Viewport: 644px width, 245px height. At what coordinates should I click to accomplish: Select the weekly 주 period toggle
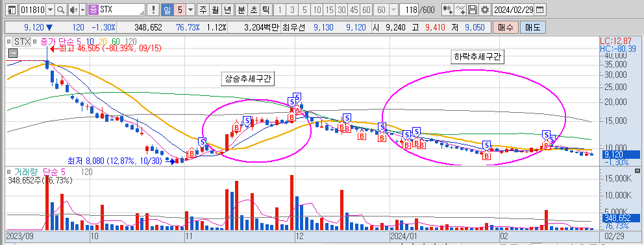[x=203, y=10]
